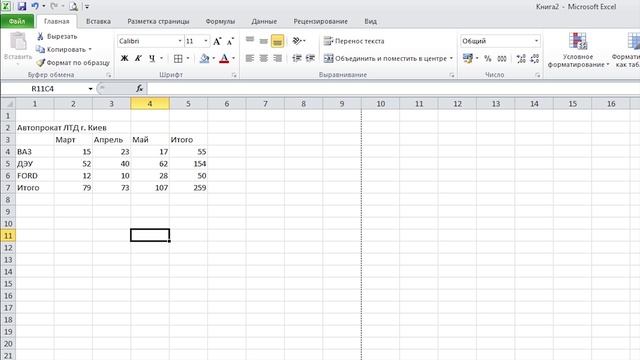The width and height of the screenshot is (640, 360).
Task: Click the insert function fx icon
Action: coord(139,89)
